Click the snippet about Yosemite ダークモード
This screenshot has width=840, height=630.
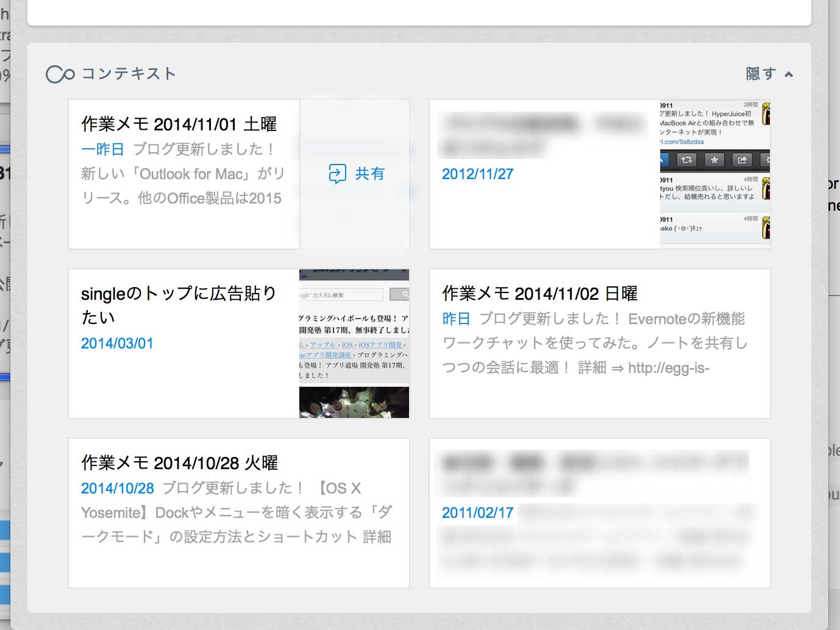pos(237,512)
